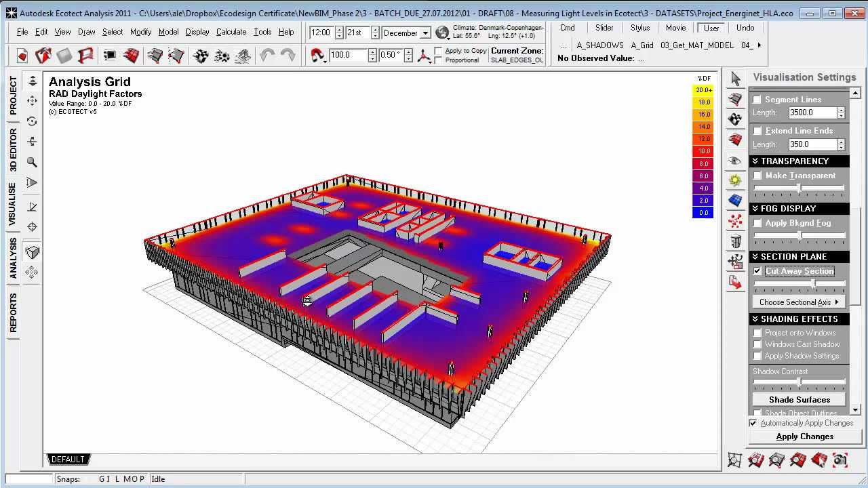Click the four-arrow pan view tool

coord(32,101)
